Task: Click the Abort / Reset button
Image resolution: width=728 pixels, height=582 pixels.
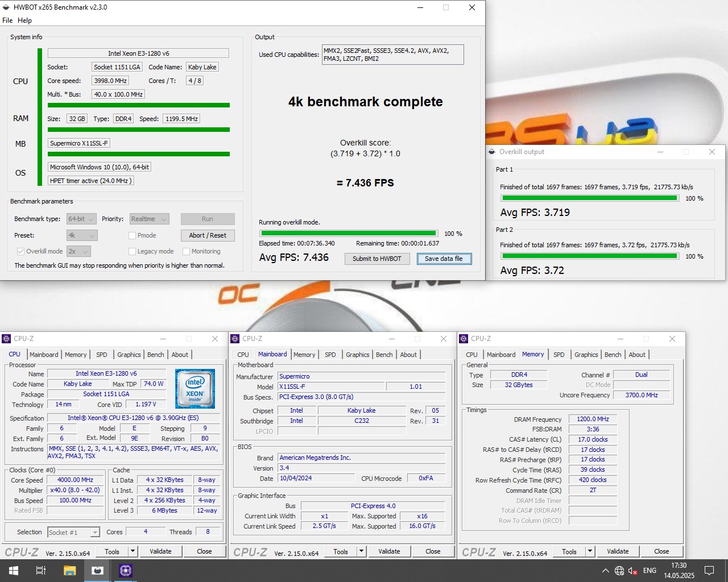Action: click(208, 235)
